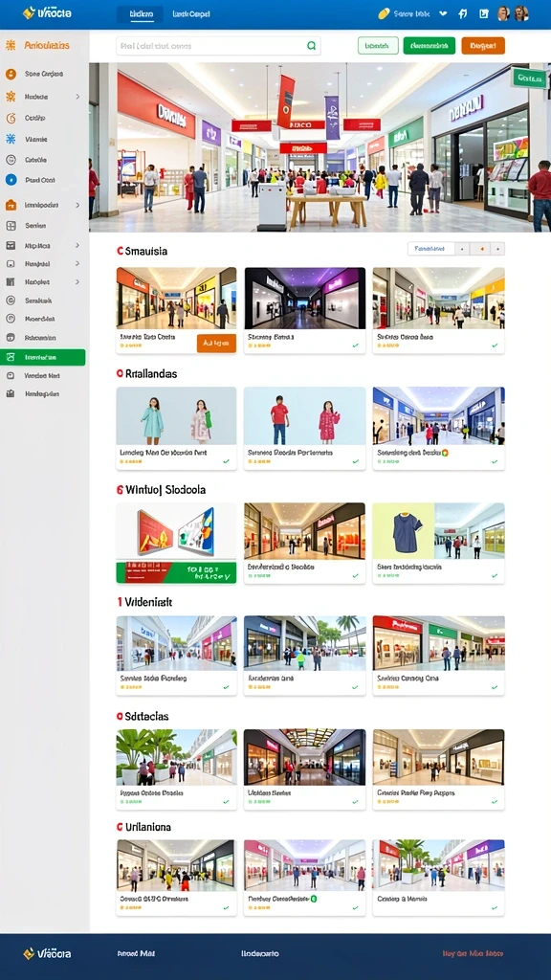This screenshot has width=551, height=980.
Task: Toggle check mark on card with boy in red shirt
Action: point(356,462)
